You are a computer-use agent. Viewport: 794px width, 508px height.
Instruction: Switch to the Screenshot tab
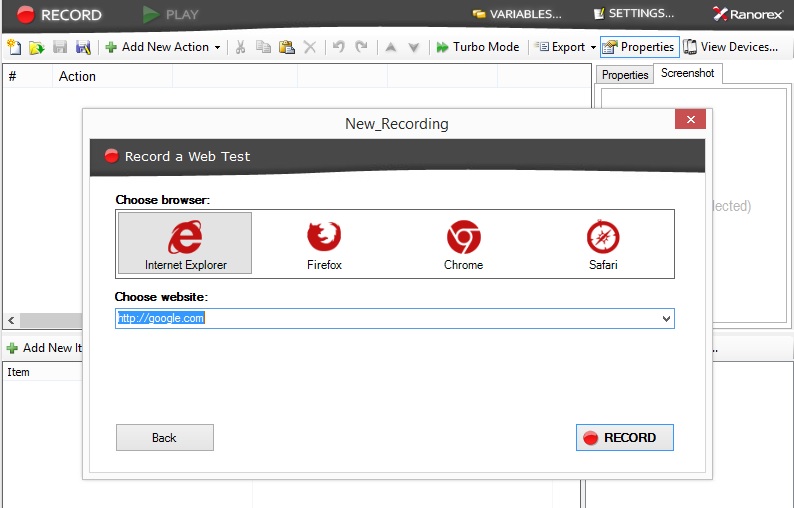pyautogui.click(x=688, y=73)
